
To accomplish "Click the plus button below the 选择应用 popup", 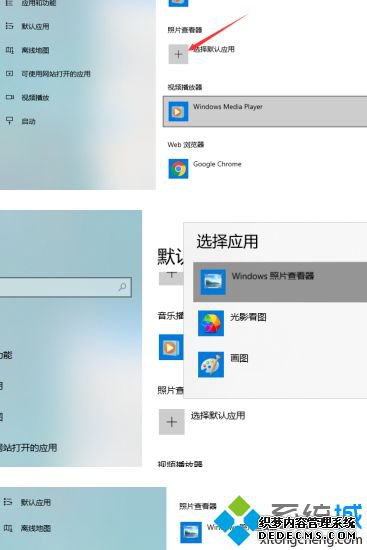I will (x=172, y=422).
